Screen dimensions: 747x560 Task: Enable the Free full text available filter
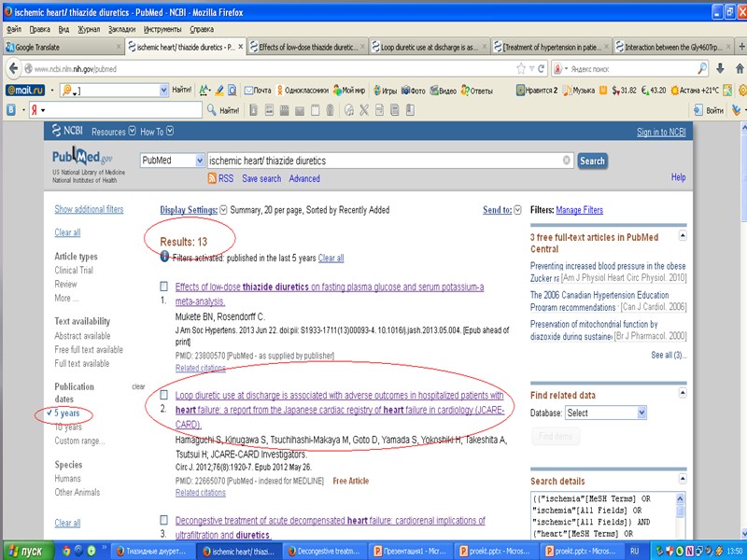(89, 349)
